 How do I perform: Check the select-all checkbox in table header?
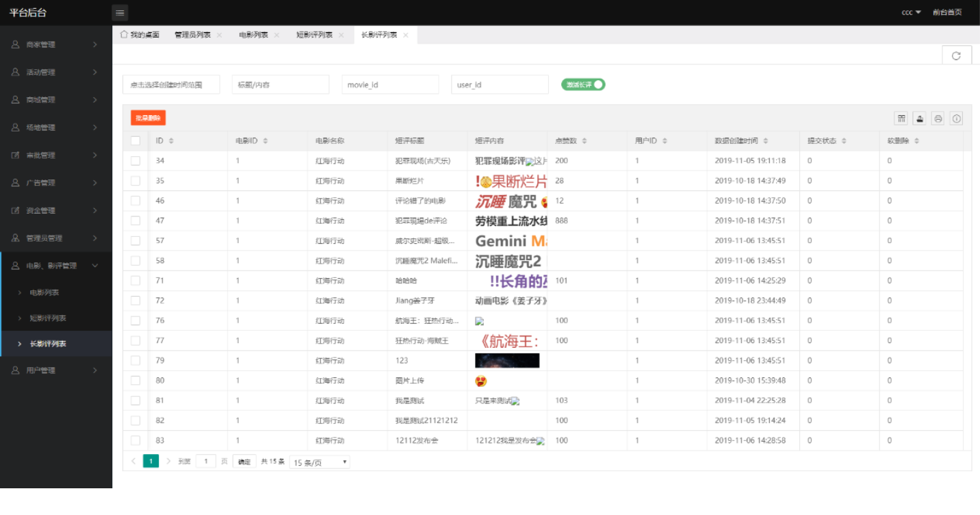(x=136, y=140)
